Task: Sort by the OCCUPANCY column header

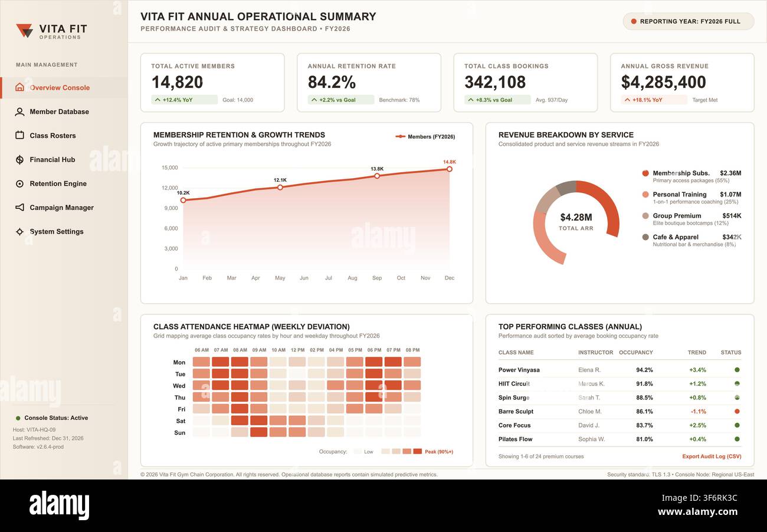Action: click(x=636, y=353)
